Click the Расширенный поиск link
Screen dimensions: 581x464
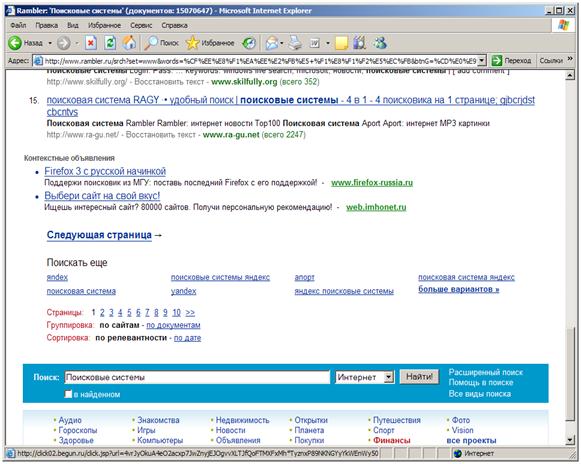(485, 372)
